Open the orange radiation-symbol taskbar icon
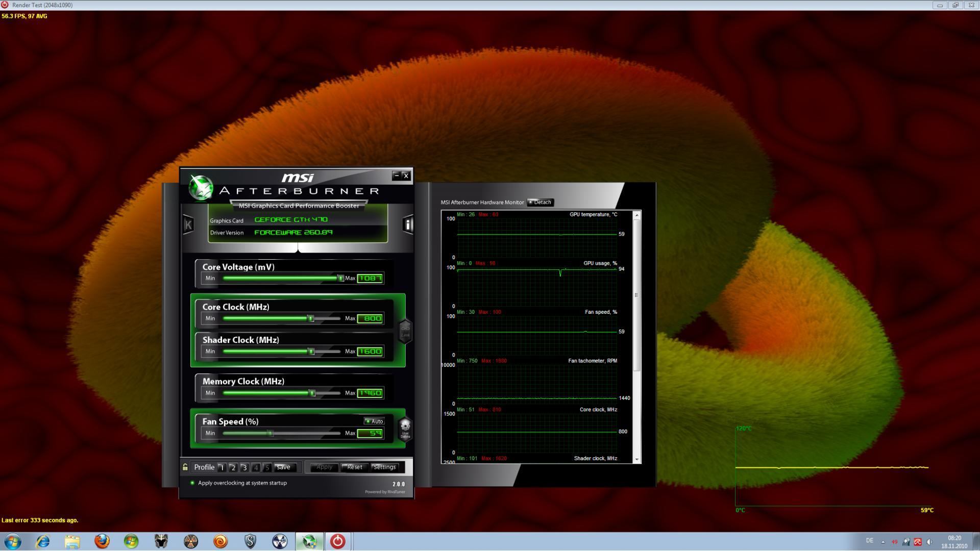Image resolution: width=980 pixels, height=551 pixels. tap(190, 541)
